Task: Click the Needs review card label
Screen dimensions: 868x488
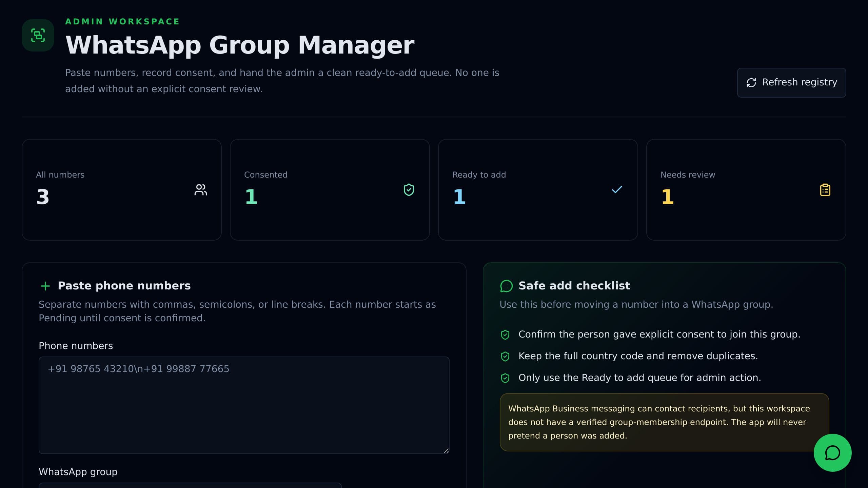Action: point(688,175)
